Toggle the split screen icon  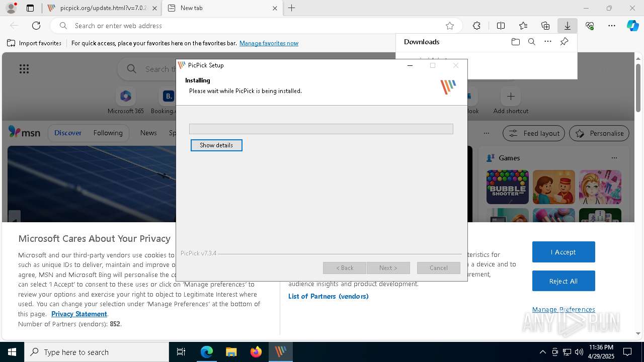(x=501, y=26)
